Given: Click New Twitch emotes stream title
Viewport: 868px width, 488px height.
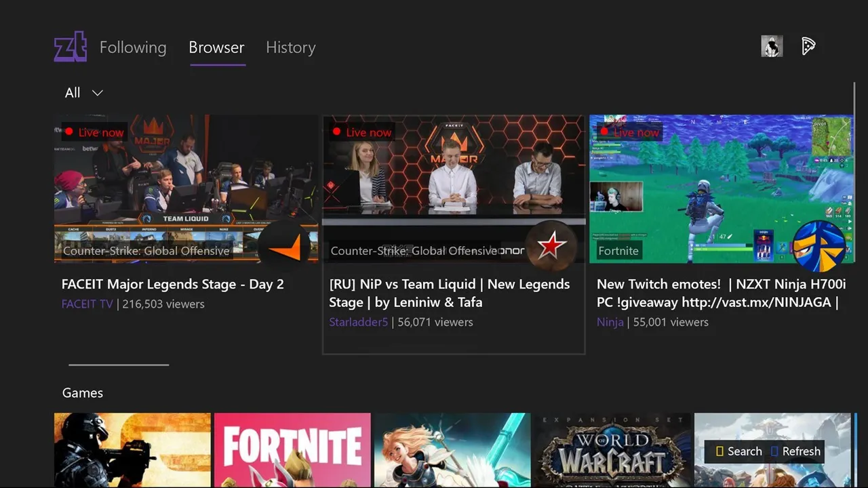Looking at the screenshot, I should pos(722,293).
